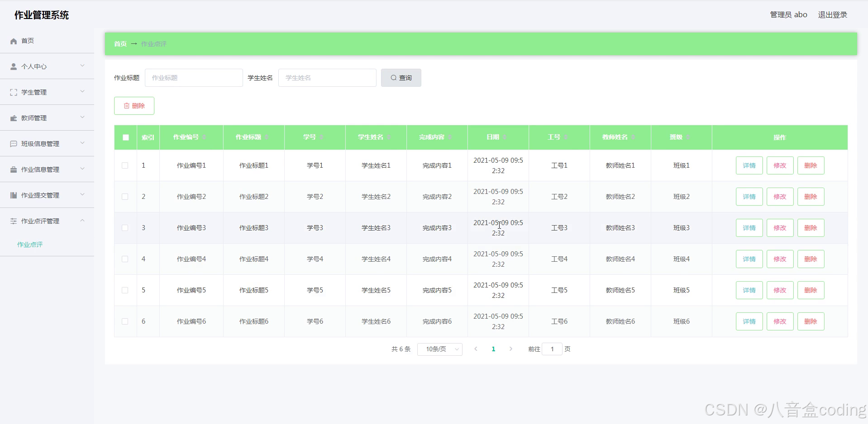Click 管理员 abo user label
Screen dimensions: 868x424
[788, 15]
